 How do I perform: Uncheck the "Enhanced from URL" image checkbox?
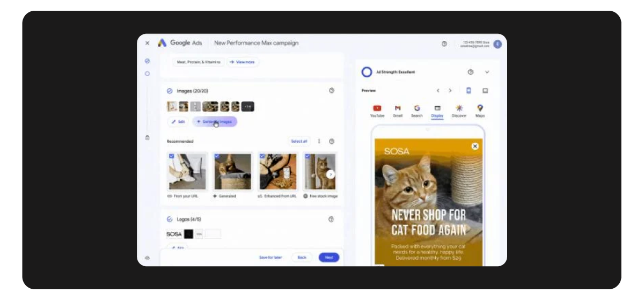[x=262, y=156]
